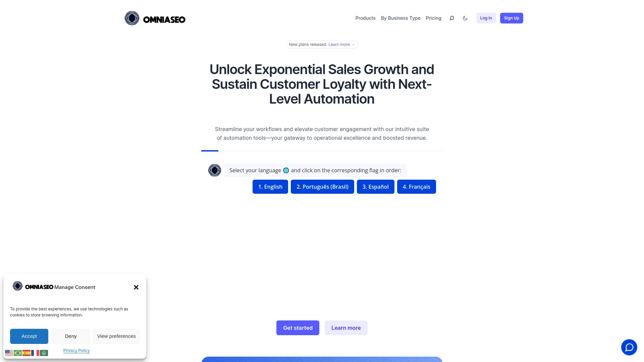644x362 pixels.
Task: Click Get started button
Action: [x=298, y=327]
